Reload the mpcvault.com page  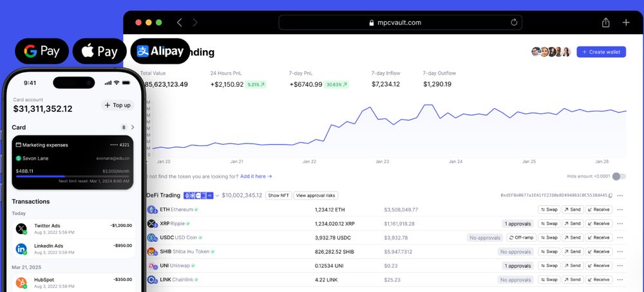click(514, 23)
